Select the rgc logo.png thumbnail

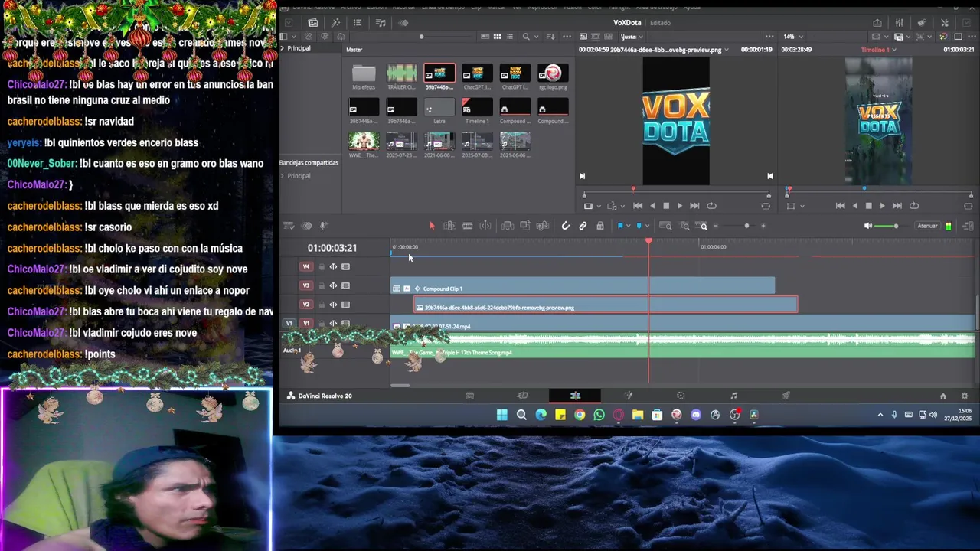tap(553, 73)
